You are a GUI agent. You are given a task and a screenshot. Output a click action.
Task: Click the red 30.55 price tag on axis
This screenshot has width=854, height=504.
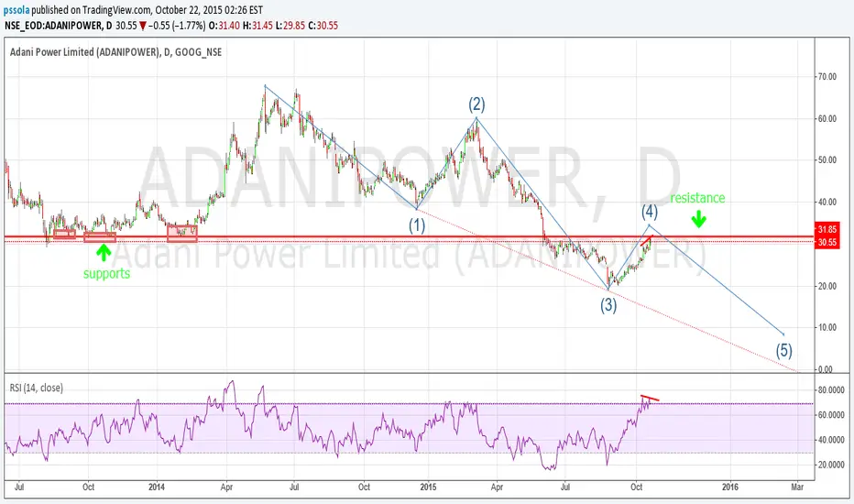[x=827, y=242]
